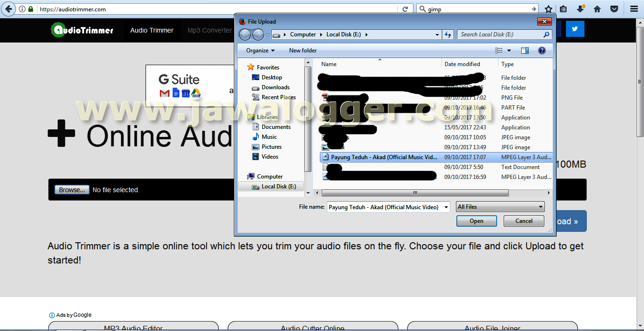Click the File name input field
644x331 pixels.
click(x=384, y=207)
